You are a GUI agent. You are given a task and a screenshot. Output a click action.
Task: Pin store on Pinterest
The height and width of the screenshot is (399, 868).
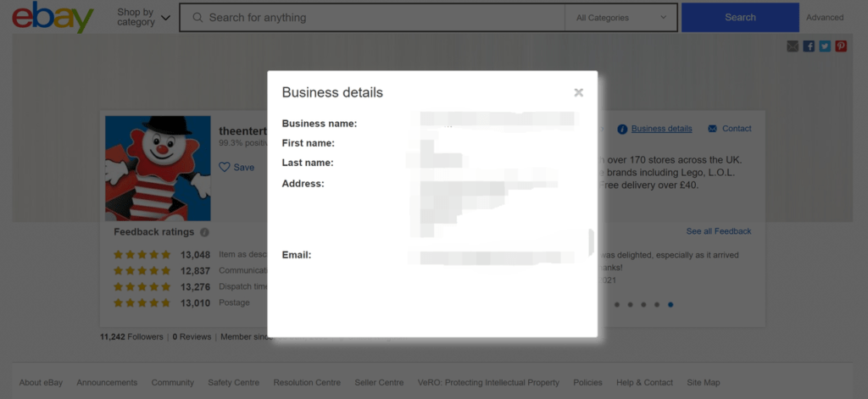tap(841, 47)
